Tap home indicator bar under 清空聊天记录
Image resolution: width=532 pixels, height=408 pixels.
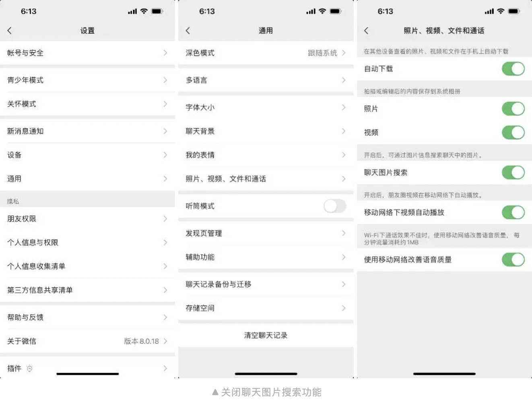click(x=266, y=374)
